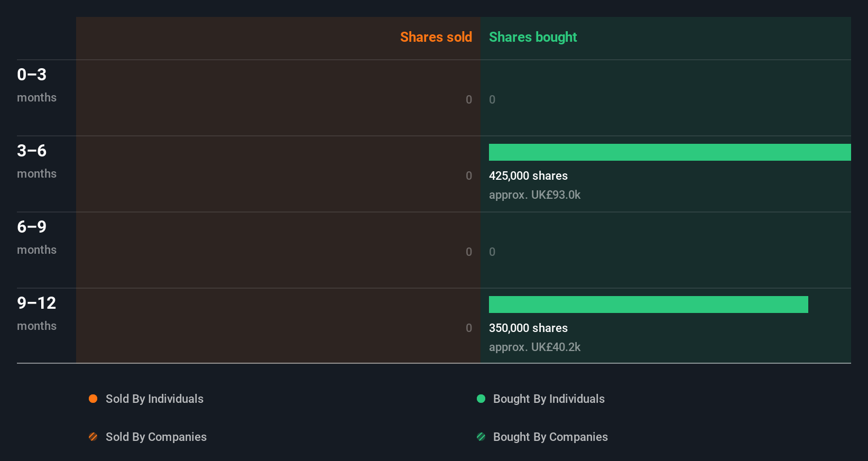Select the Sold By Individuals legend label
Image resolution: width=868 pixels, height=461 pixels.
tap(154, 399)
